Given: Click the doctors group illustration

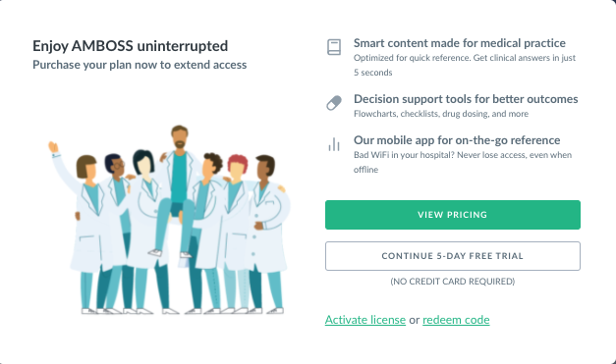Looking at the screenshot, I should 169,220.
